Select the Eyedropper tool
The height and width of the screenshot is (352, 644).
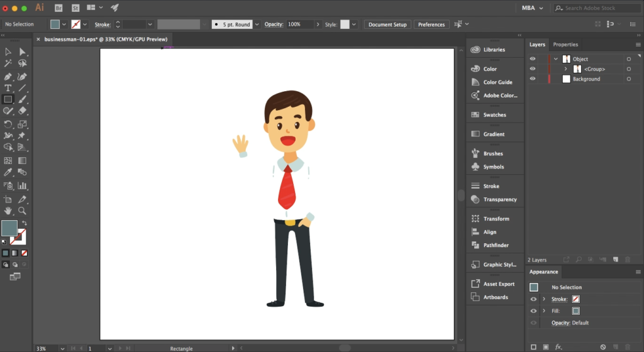coord(8,172)
